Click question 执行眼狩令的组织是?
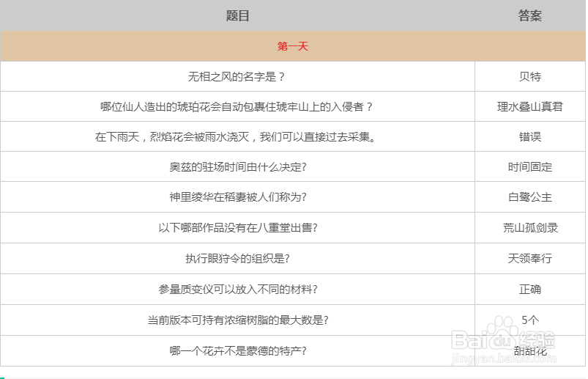This screenshot has height=379, width=588. click(x=238, y=258)
